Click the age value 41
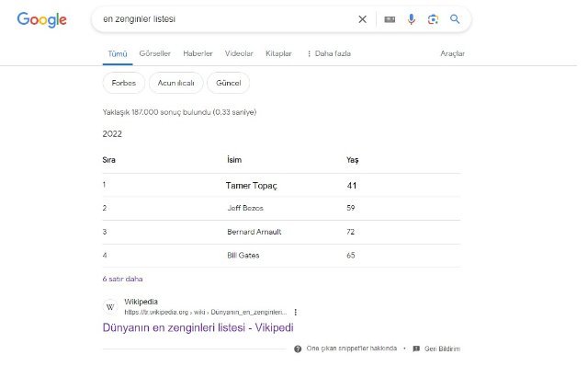588x366 pixels. 351,186
